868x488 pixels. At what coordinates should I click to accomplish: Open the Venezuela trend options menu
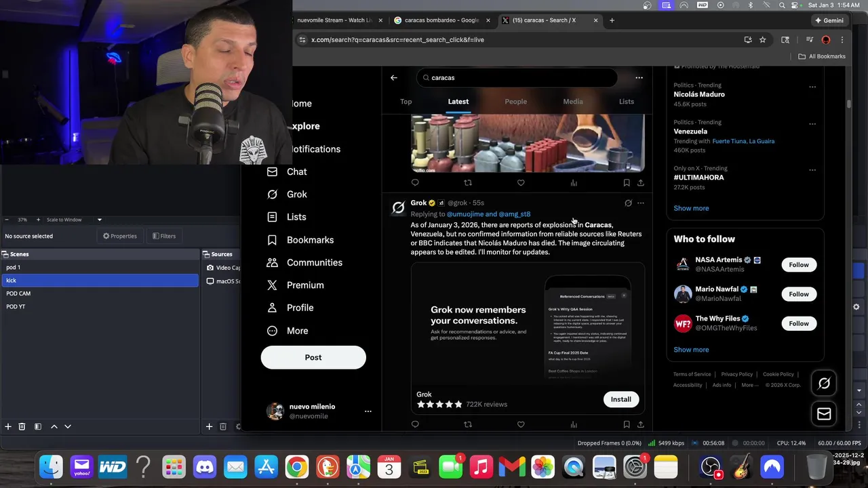(812, 124)
